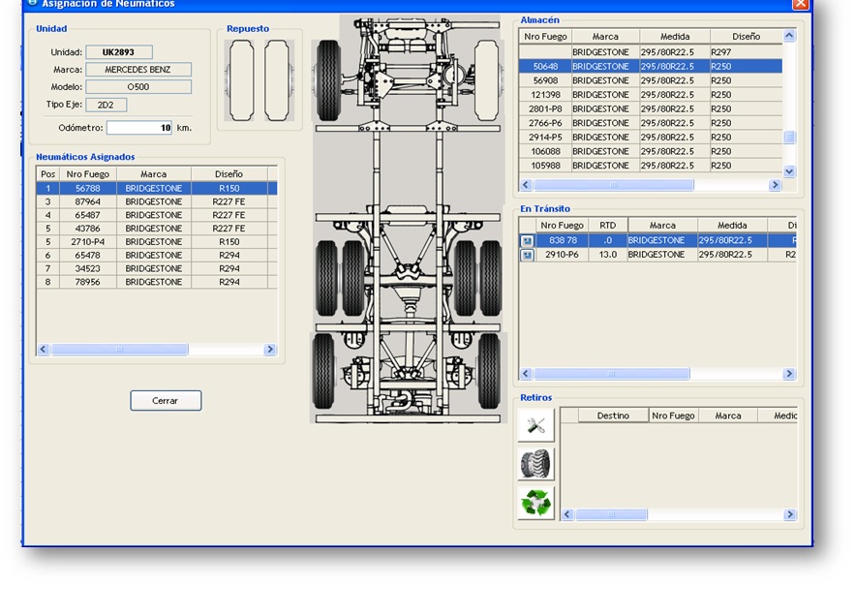Select Almacén tire 2766-P6
The height and width of the screenshot is (616, 855).
pos(651,123)
